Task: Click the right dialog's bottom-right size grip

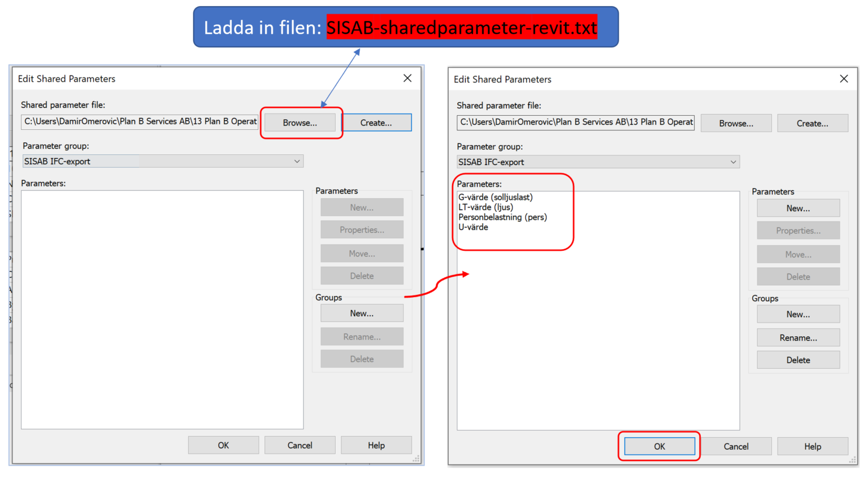Action: [x=853, y=460]
